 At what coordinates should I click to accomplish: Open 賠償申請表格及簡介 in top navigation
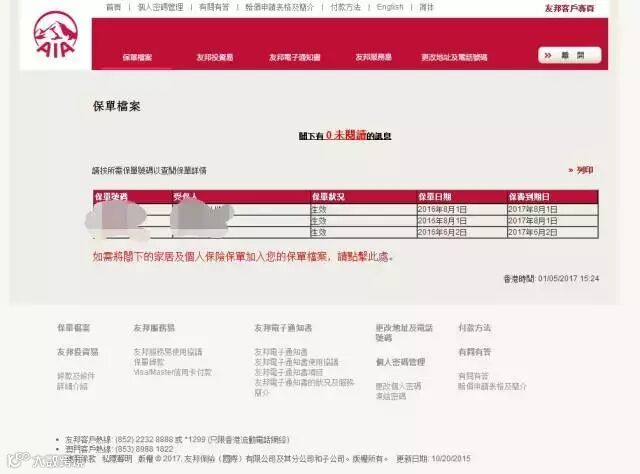280,7
